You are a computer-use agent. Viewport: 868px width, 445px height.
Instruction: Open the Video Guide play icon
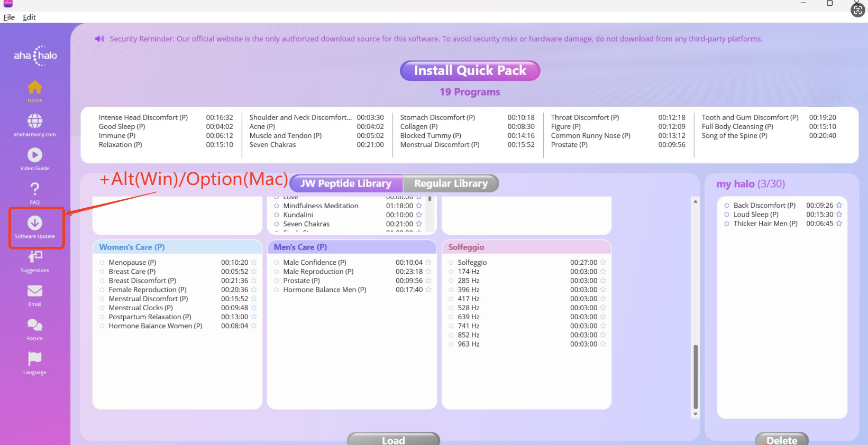(35, 155)
